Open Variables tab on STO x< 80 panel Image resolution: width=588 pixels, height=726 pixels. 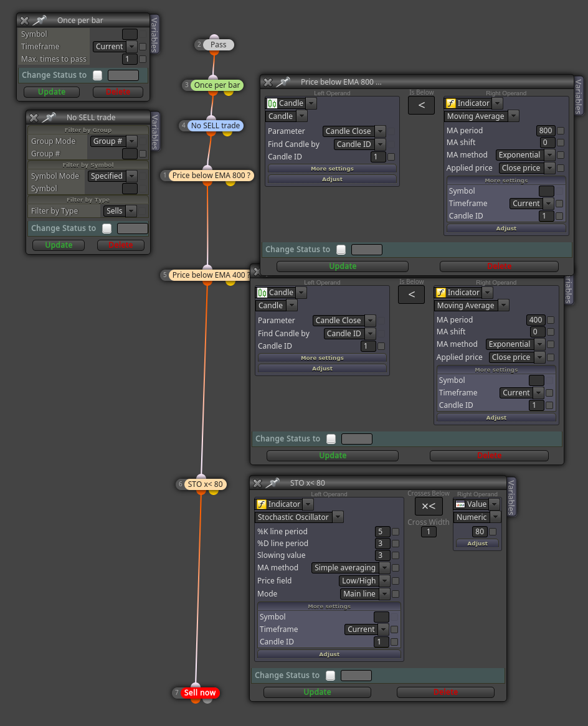tap(511, 497)
